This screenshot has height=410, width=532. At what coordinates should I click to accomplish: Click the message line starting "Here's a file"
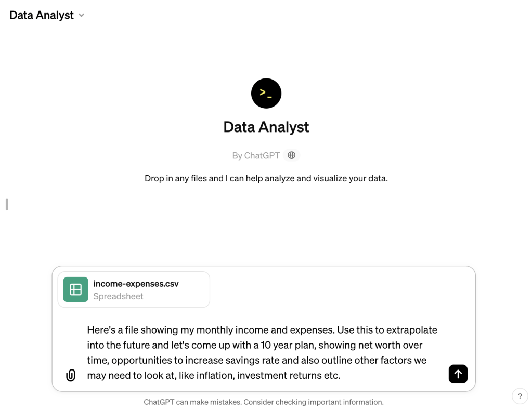point(262,330)
